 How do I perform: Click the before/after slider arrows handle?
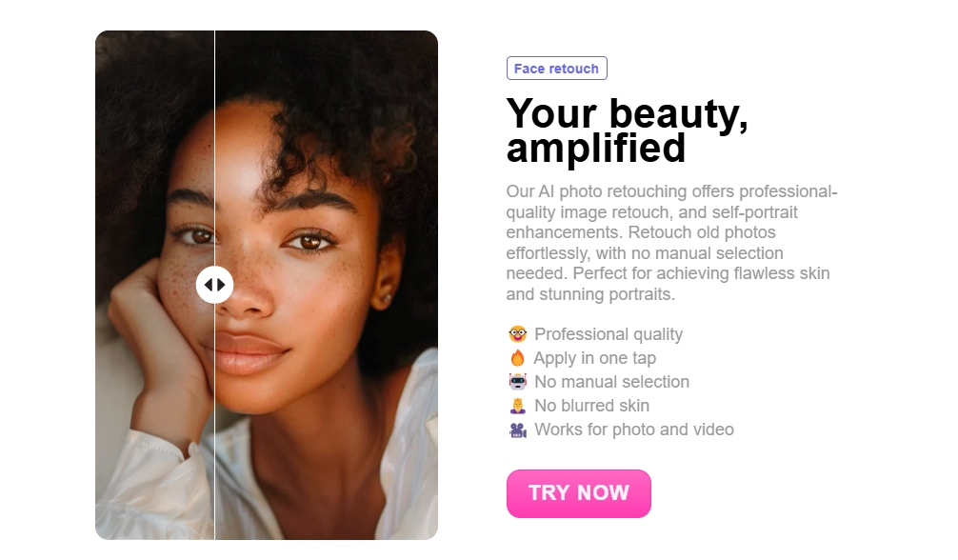[x=215, y=285]
